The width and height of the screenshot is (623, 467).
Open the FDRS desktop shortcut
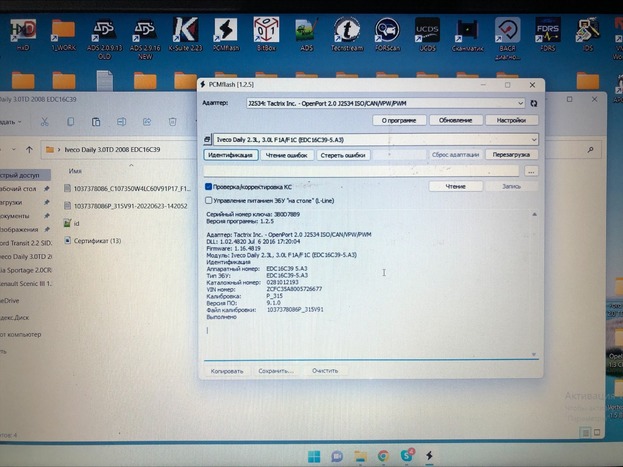(548, 34)
